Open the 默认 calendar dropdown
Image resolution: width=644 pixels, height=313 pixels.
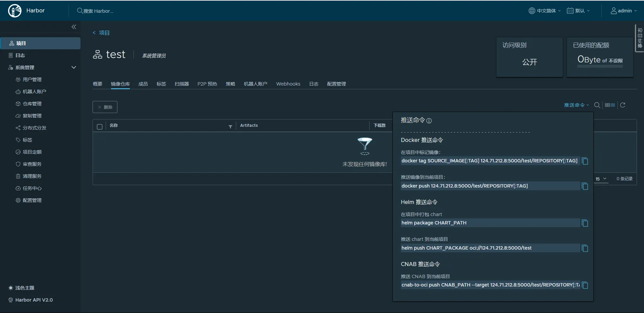[578, 11]
